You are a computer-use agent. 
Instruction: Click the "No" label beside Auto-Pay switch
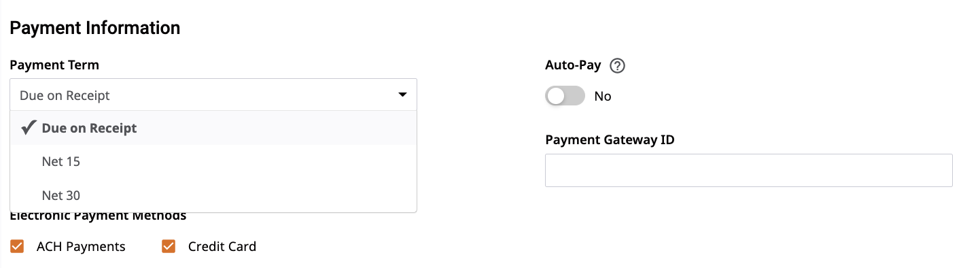pos(603,97)
